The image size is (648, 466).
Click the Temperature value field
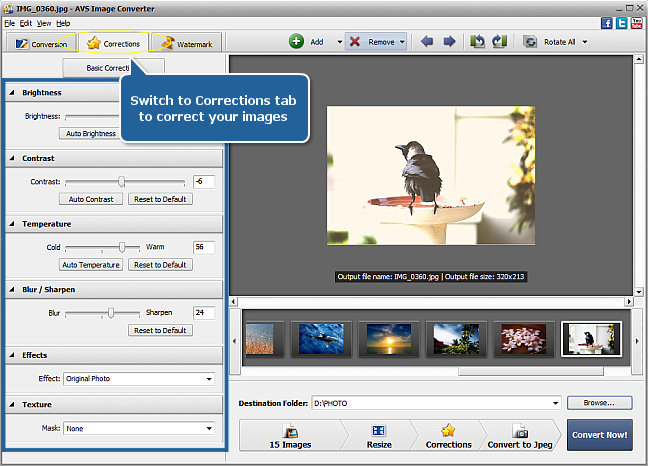[204, 247]
